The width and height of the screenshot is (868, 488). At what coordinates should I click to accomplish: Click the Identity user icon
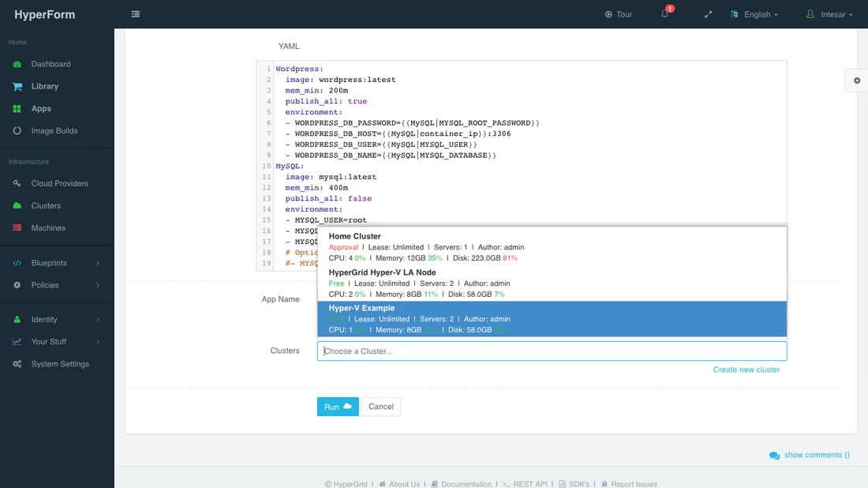tap(17, 320)
